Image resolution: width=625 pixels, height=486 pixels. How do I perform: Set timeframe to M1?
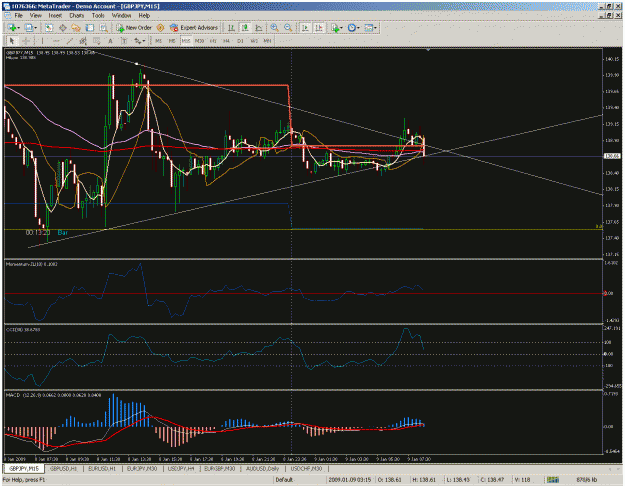coord(158,41)
